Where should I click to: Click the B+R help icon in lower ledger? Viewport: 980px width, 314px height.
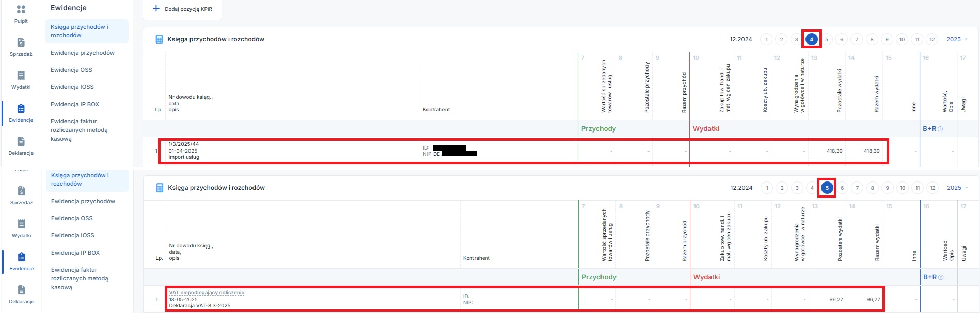tap(941, 277)
